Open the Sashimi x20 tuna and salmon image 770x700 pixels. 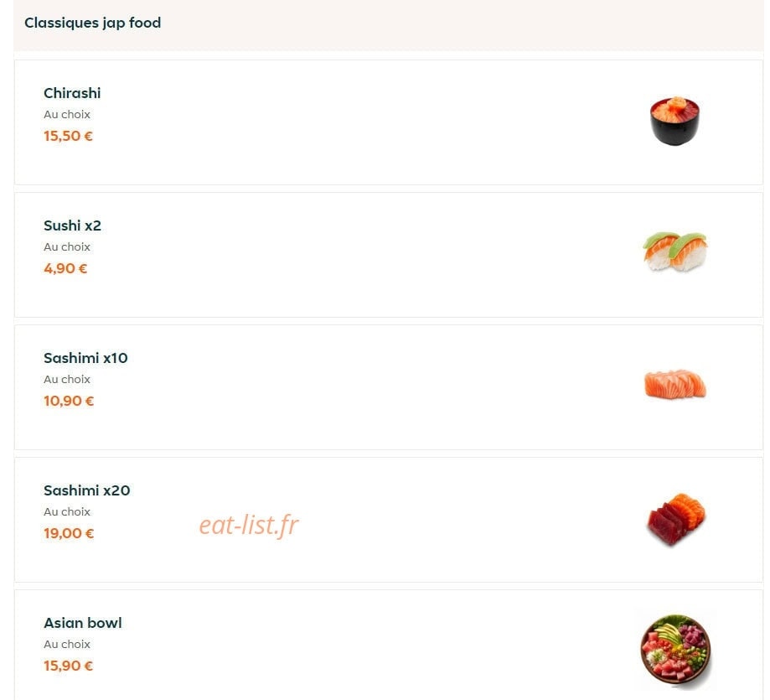(676, 519)
